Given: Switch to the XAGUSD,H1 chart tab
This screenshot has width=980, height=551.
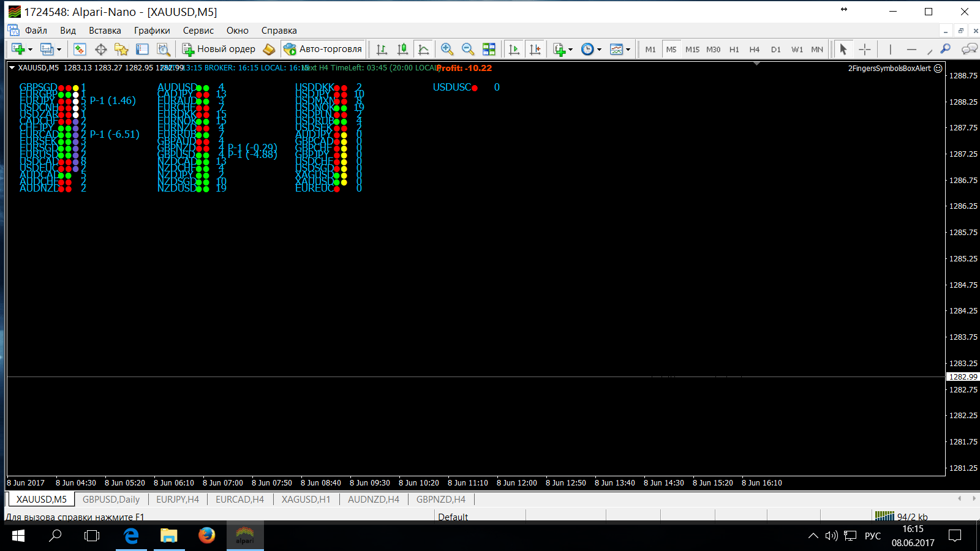Looking at the screenshot, I should click(306, 500).
